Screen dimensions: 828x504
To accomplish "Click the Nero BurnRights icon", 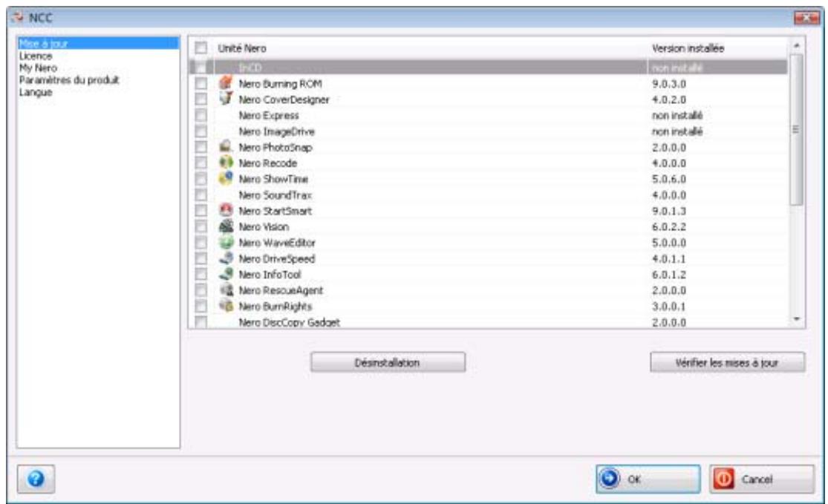I will (x=226, y=306).
